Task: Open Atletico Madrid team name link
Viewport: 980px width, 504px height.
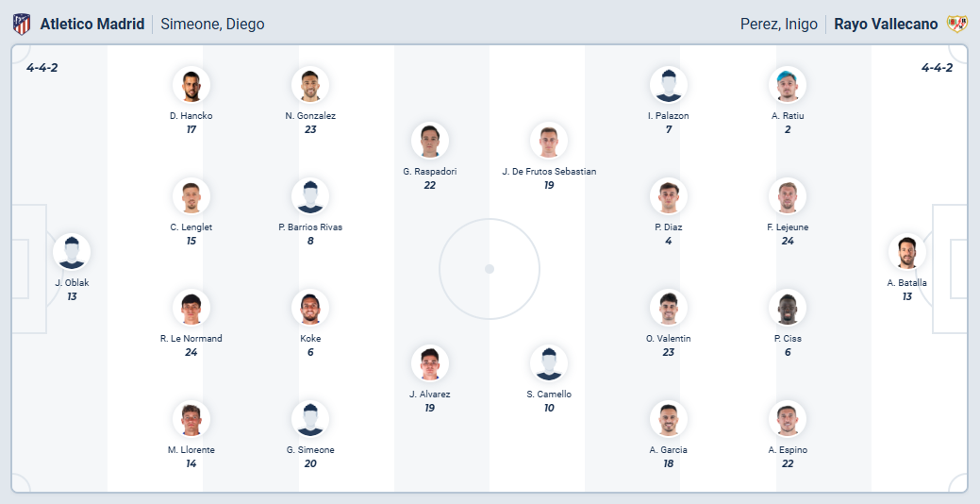Action: point(92,24)
